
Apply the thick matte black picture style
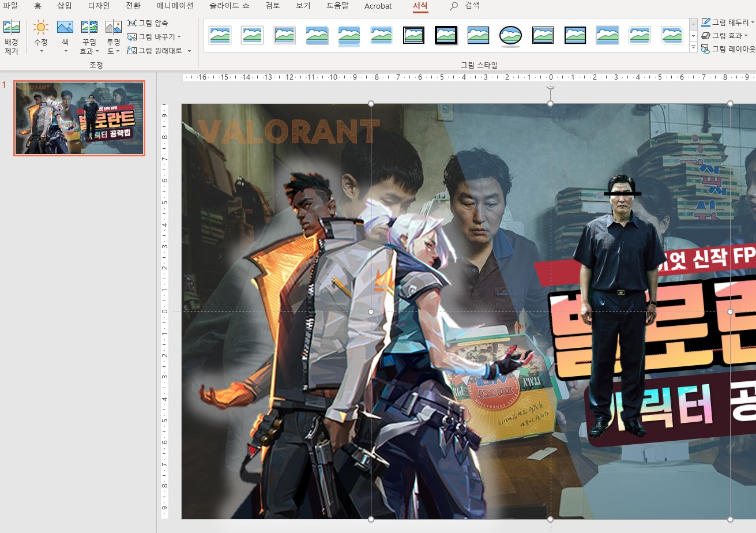click(x=446, y=35)
